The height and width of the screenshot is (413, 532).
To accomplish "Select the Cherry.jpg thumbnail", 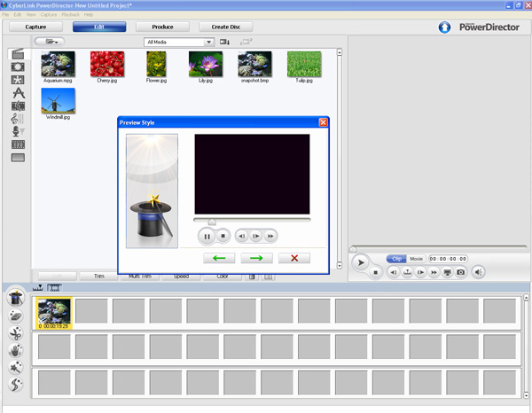I will click(107, 64).
